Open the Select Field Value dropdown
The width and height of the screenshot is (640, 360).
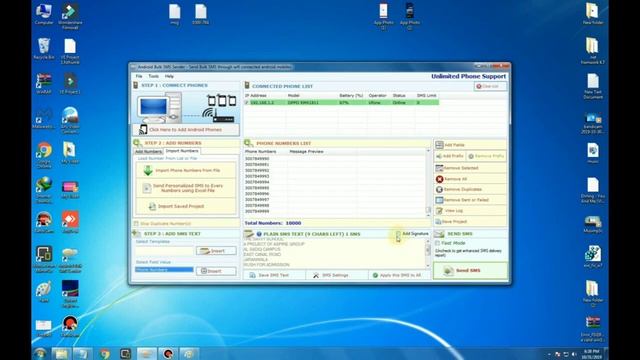coord(164,270)
